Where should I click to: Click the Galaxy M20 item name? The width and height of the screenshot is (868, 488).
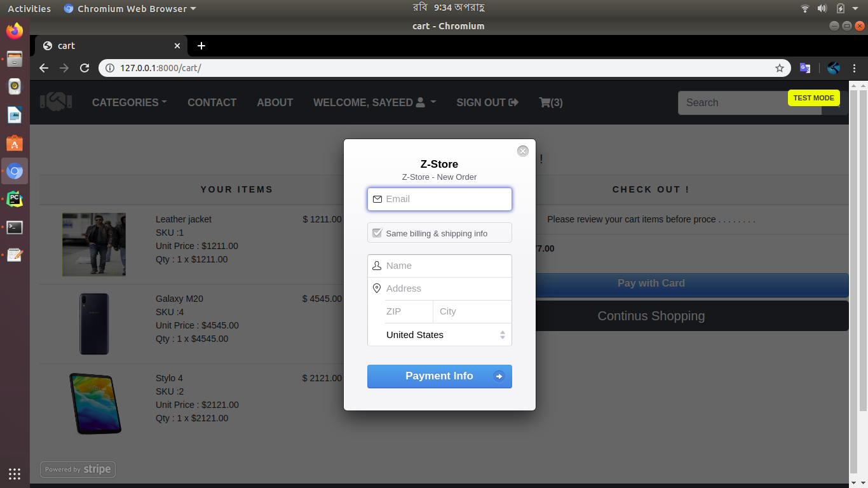point(179,299)
